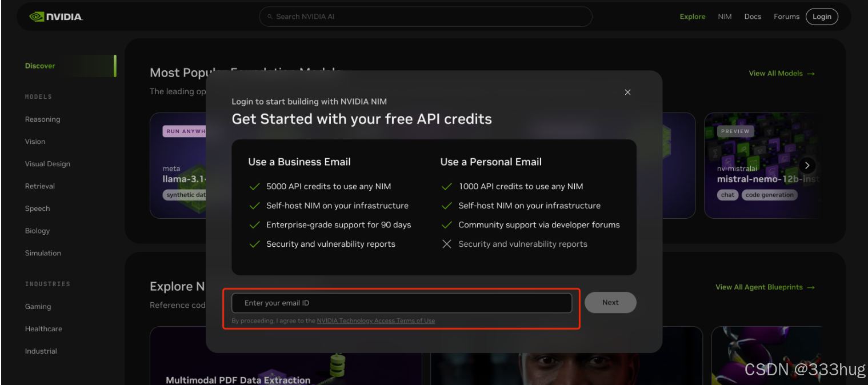Open the Docs nav item

(x=753, y=17)
